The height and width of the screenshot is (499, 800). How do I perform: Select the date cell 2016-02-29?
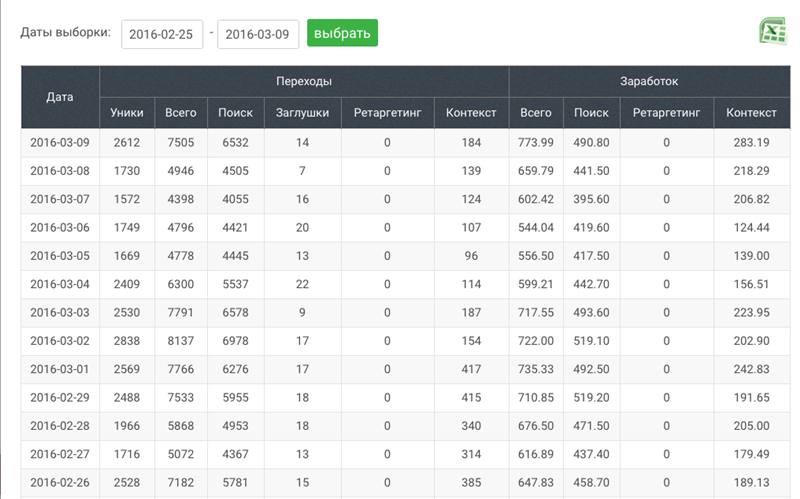pos(60,397)
